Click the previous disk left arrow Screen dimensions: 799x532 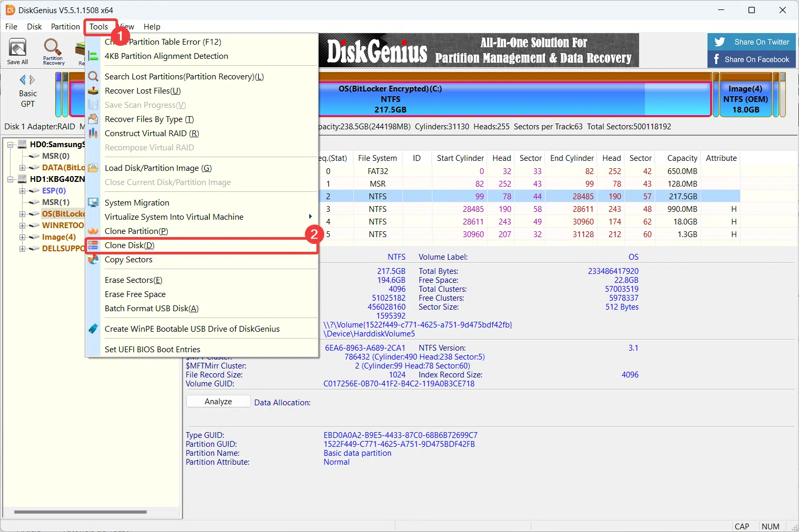point(23,80)
